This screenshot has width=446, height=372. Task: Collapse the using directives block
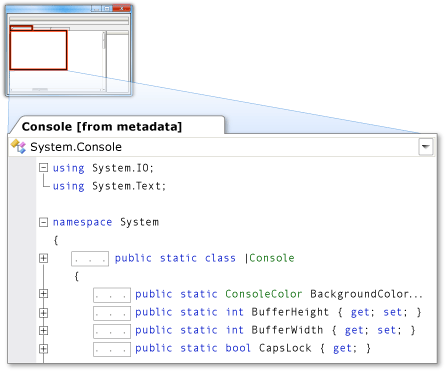pyautogui.click(x=43, y=167)
